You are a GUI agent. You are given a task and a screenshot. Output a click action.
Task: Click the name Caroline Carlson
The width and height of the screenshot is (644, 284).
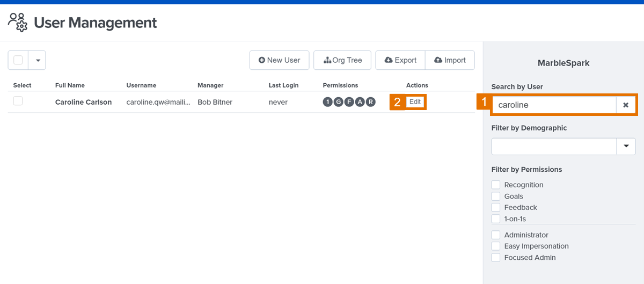[x=84, y=102]
